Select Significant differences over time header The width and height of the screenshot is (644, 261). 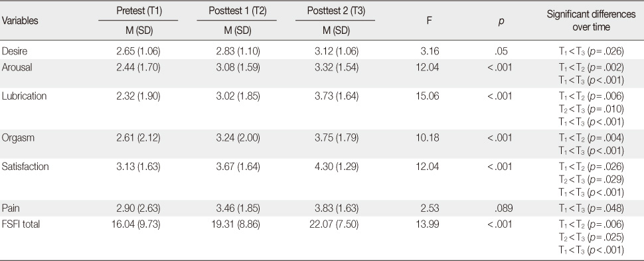pos(591,21)
